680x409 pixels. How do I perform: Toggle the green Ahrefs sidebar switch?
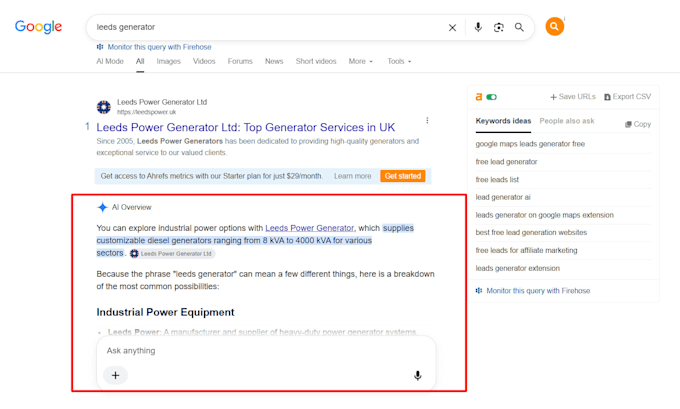491,97
